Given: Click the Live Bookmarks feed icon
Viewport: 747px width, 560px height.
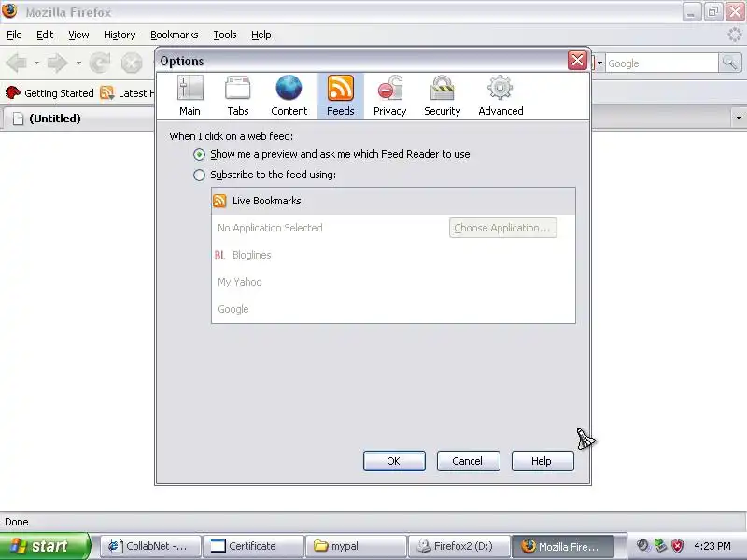Looking at the screenshot, I should tap(219, 201).
